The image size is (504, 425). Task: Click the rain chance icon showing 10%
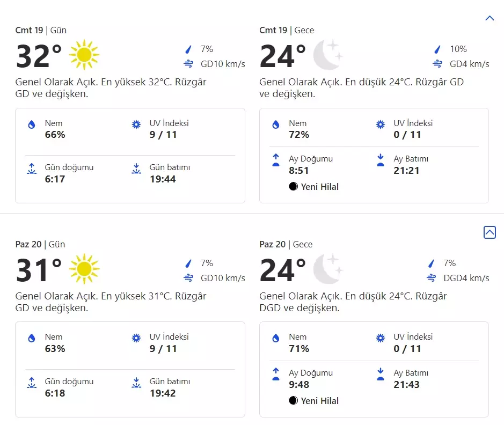438,49
